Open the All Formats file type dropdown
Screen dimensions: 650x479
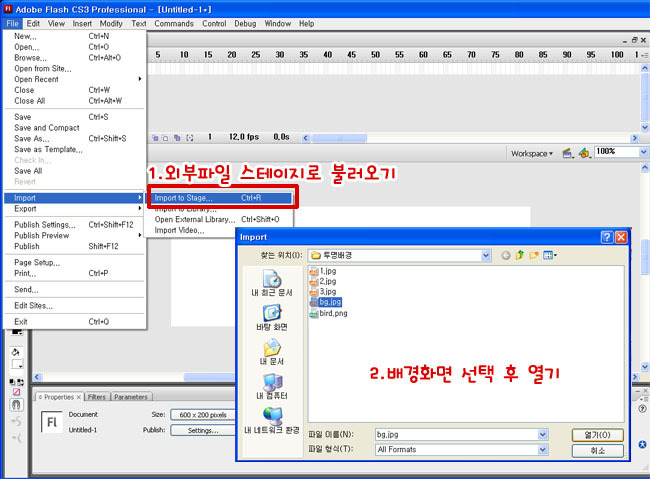(543, 450)
